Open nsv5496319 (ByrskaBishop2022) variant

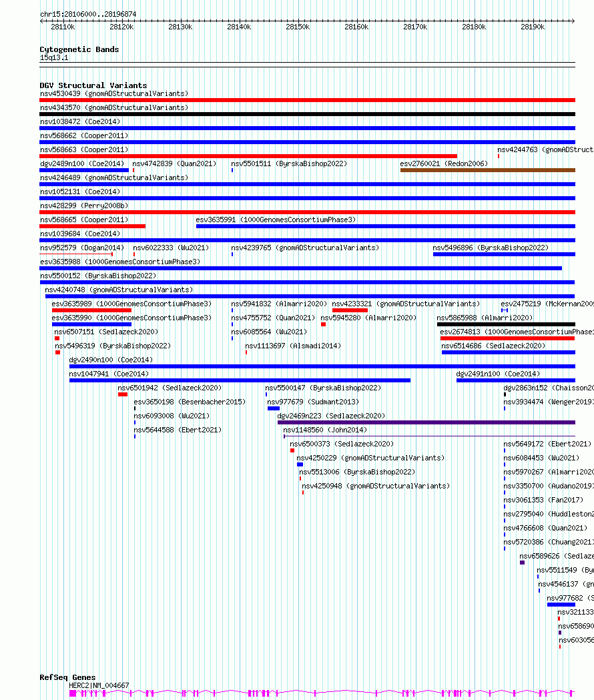click(x=113, y=346)
